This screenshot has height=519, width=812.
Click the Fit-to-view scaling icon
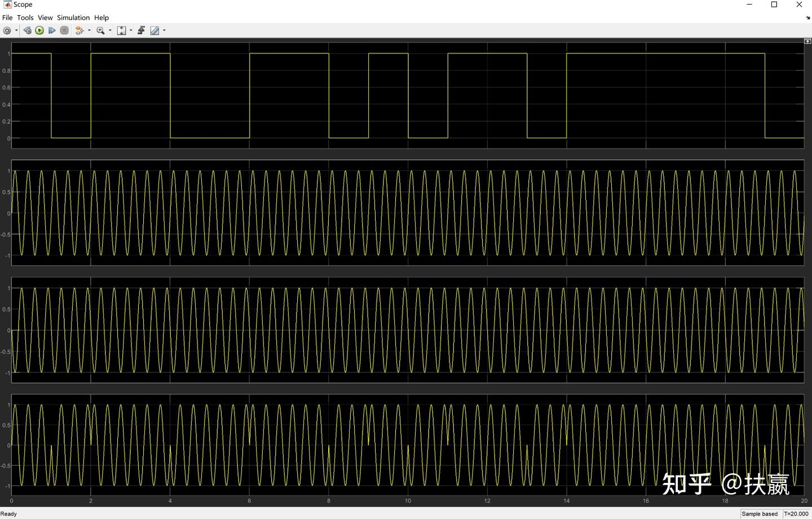point(121,30)
